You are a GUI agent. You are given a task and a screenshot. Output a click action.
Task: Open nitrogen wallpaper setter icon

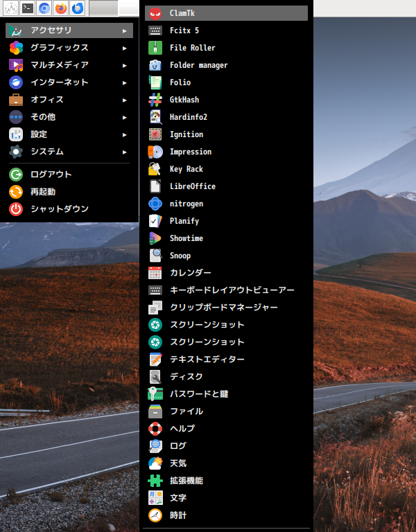(155, 204)
